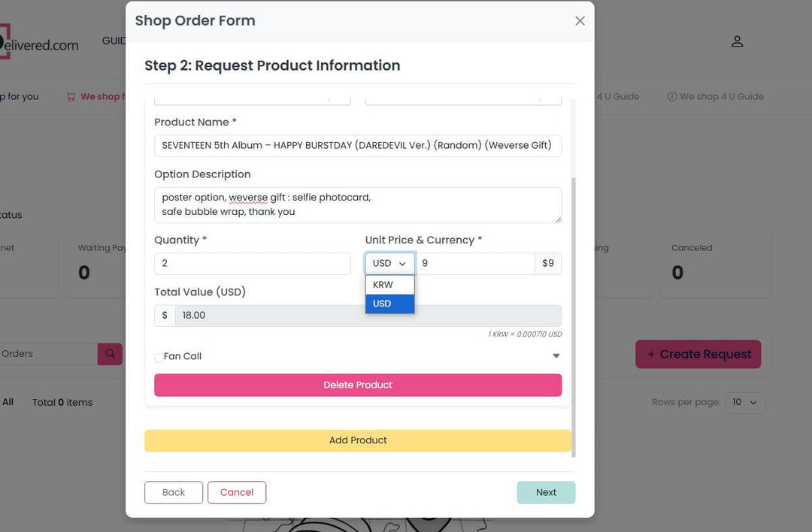
Task: Click the magenta search icon button
Action: coord(110,354)
